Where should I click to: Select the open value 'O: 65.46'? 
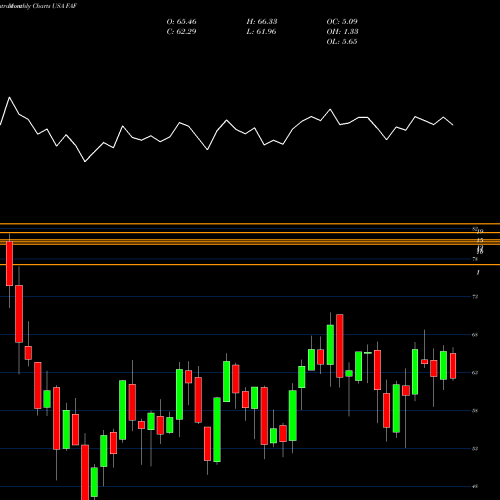coord(181,22)
